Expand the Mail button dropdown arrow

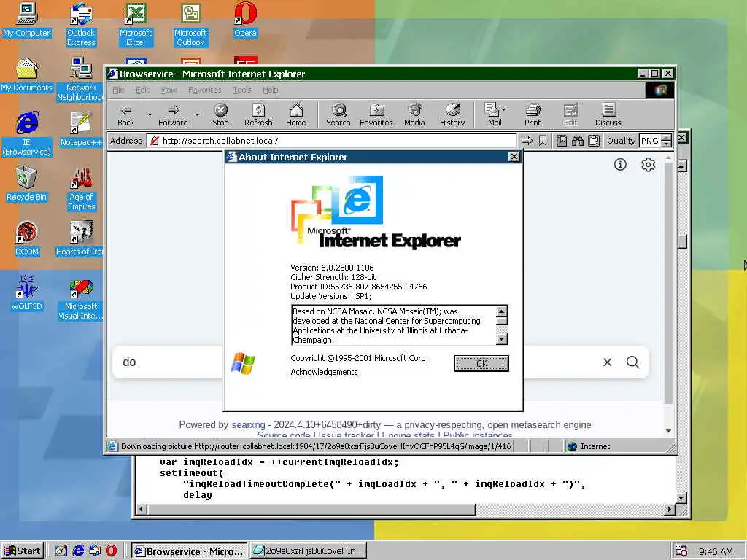click(503, 109)
